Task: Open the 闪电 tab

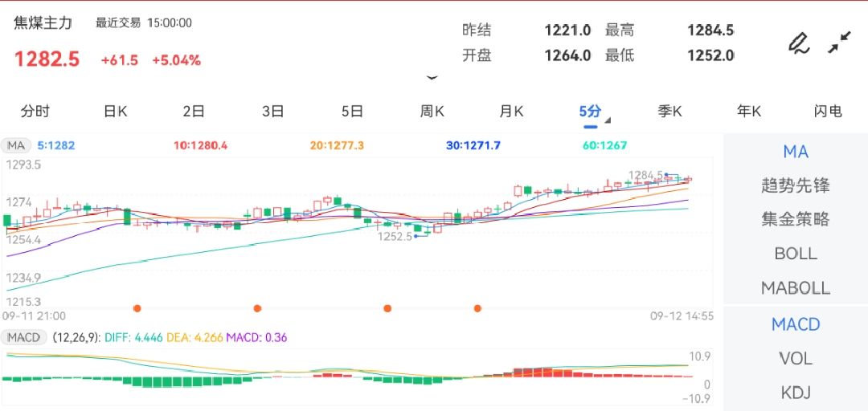Action: coord(828,112)
